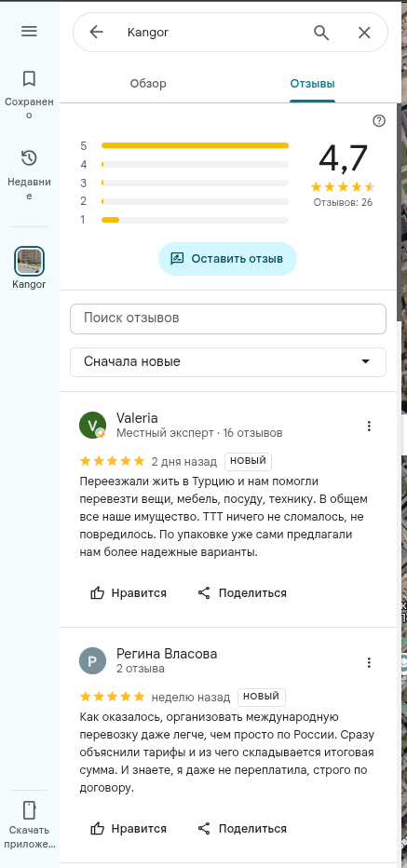Click the Оставить отзыв button
This screenshot has height=868, width=407.
227,259
